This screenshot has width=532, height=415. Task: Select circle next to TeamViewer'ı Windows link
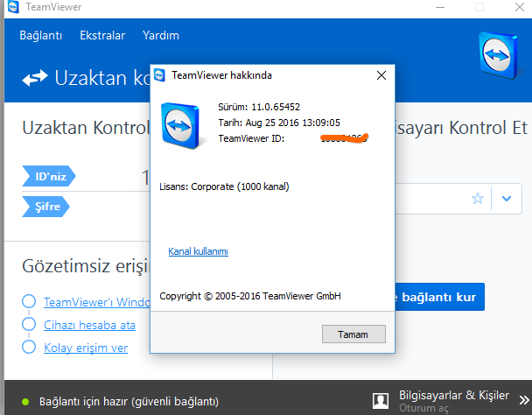coord(29,301)
